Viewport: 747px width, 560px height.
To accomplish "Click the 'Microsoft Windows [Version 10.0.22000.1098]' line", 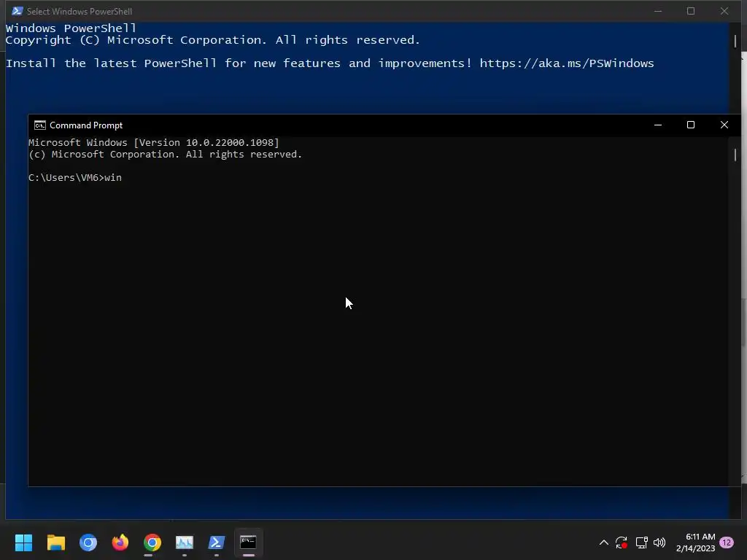I will click(x=153, y=142).
